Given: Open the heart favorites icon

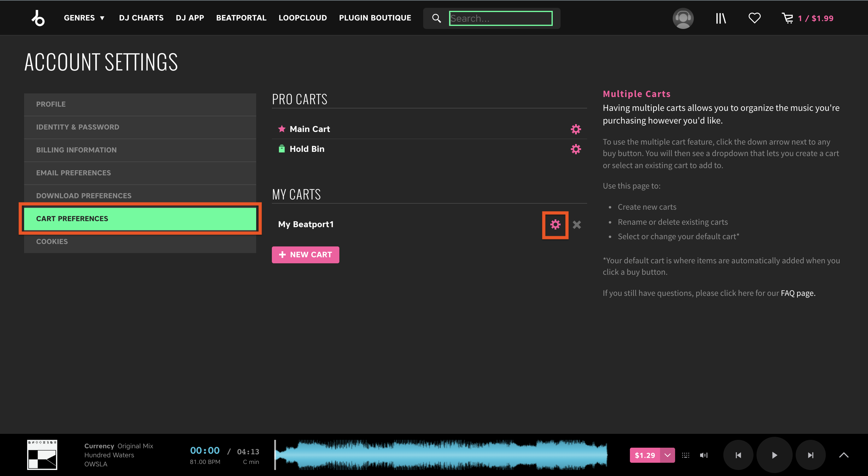Looking at the screenshot, I should (x=754, y=18).
